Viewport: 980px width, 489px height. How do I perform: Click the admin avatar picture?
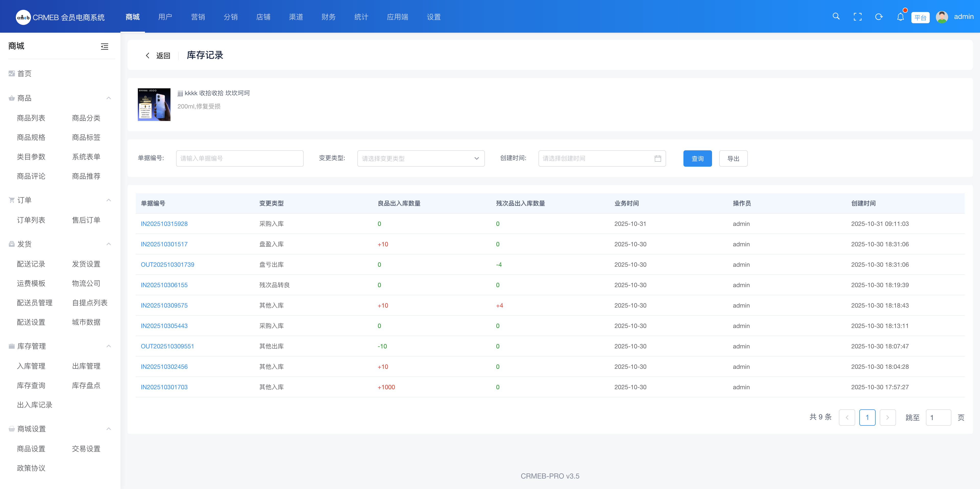pos(941,17)
